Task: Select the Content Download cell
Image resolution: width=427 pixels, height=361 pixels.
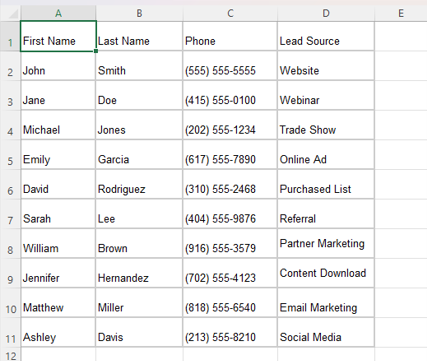Action: [x=326, y=273]
